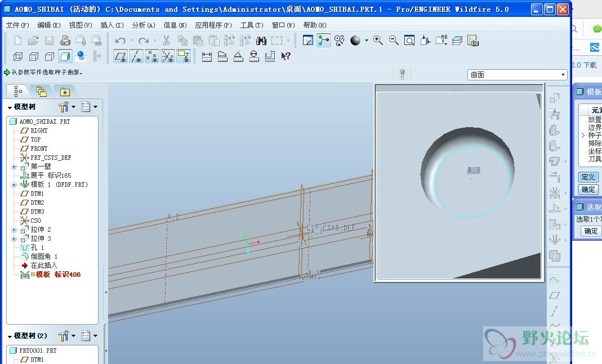This screenshot has width=602, height=364.
Task: Click the Print icon in toolbar
Action: pyautogui.click(x=65, y=41)
